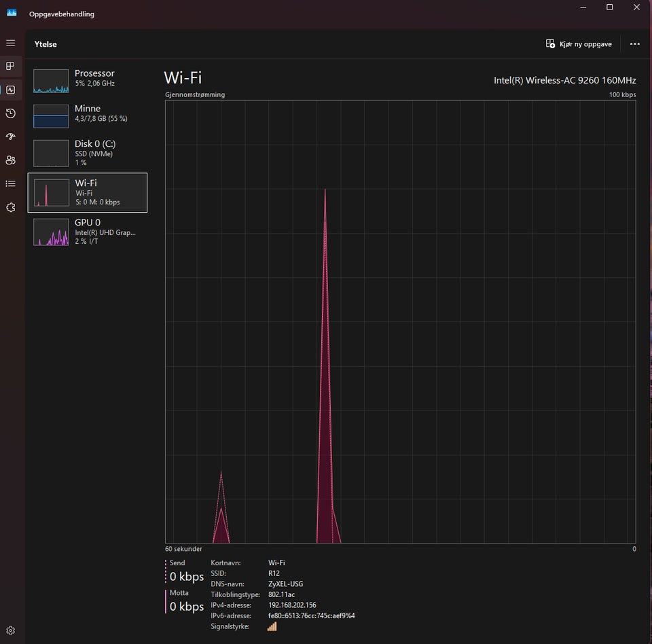
Task: Click the 'Tilkoblingstype:' label
Action: [236, 595]
